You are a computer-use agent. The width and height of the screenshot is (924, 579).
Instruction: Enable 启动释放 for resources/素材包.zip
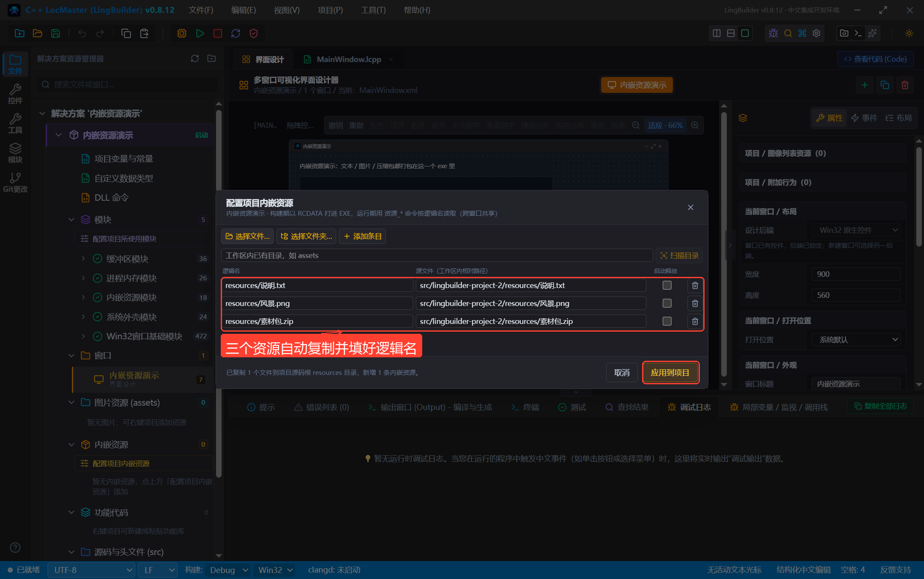coord(667,321)
